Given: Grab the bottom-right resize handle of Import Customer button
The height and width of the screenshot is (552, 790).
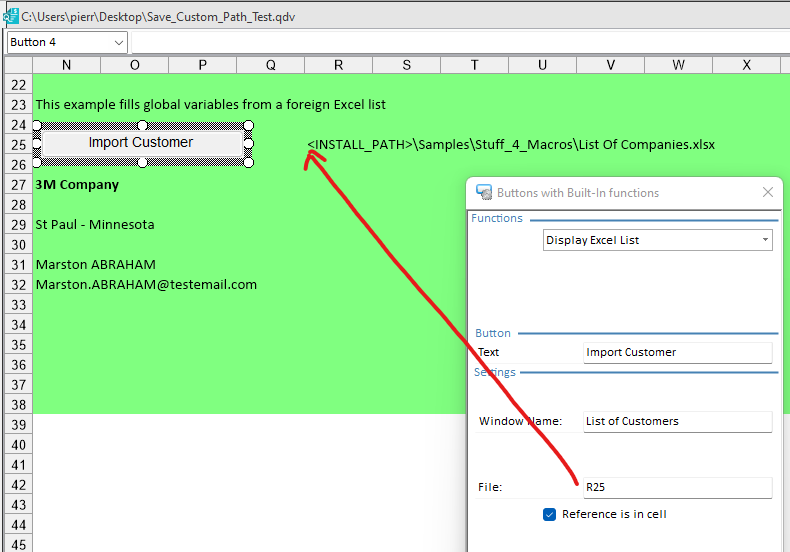Looking at the screenshot, I should [249, 162].
